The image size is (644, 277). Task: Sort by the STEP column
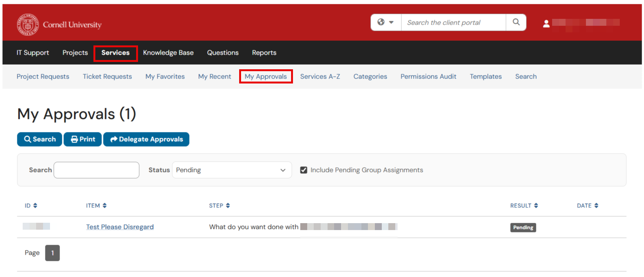click(219, 206)
